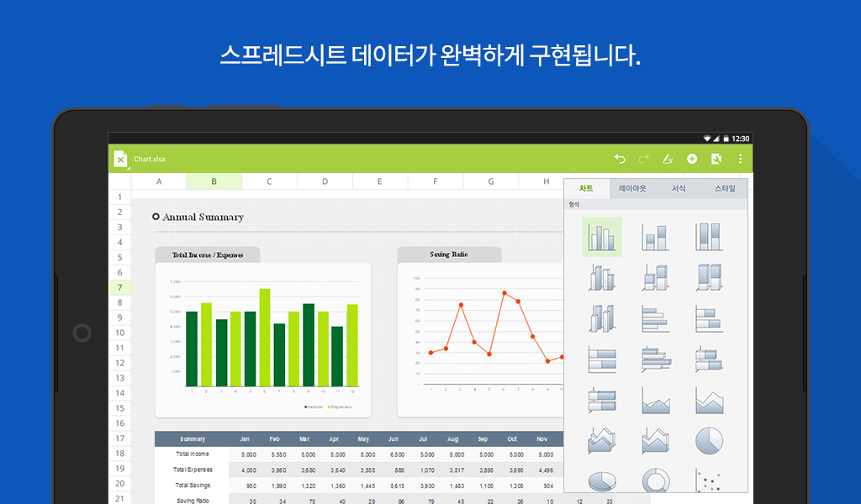Screen dimensions: 861x504
Task: Choose the 100% stacked column chart type
Action: (x=709, y=237)
